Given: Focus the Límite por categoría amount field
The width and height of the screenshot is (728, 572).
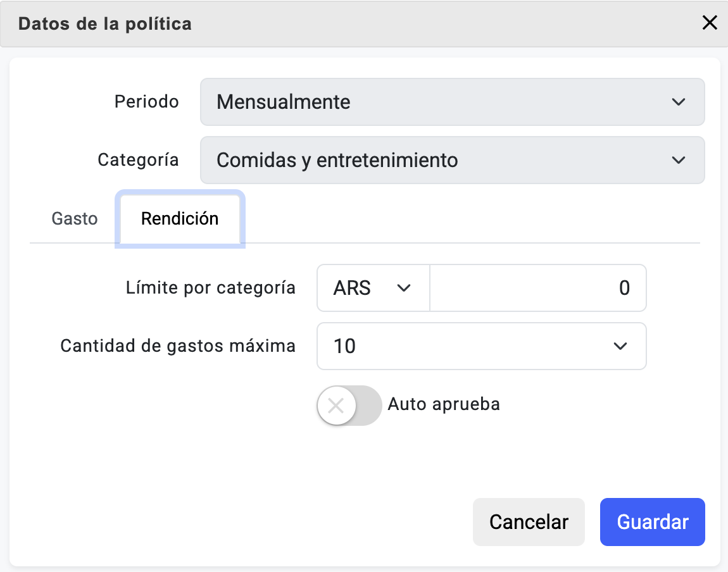Looking at the screenshot, I should pyautogui.click(x=537, y=288).
